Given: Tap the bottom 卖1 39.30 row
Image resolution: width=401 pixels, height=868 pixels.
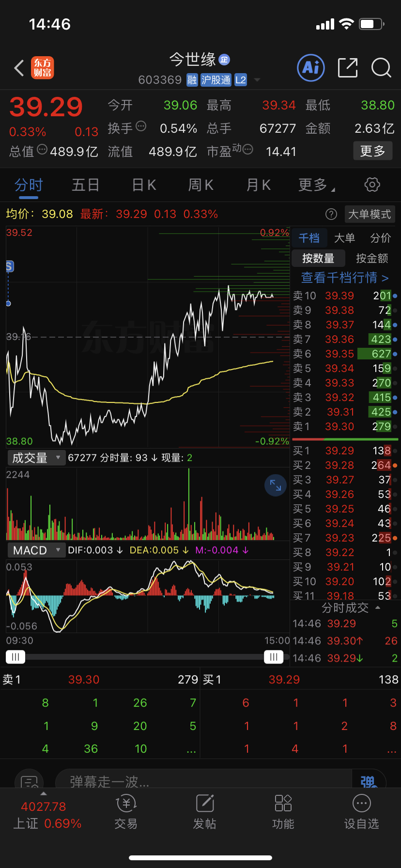Looking at the screenshot, I should click(100, 680).
